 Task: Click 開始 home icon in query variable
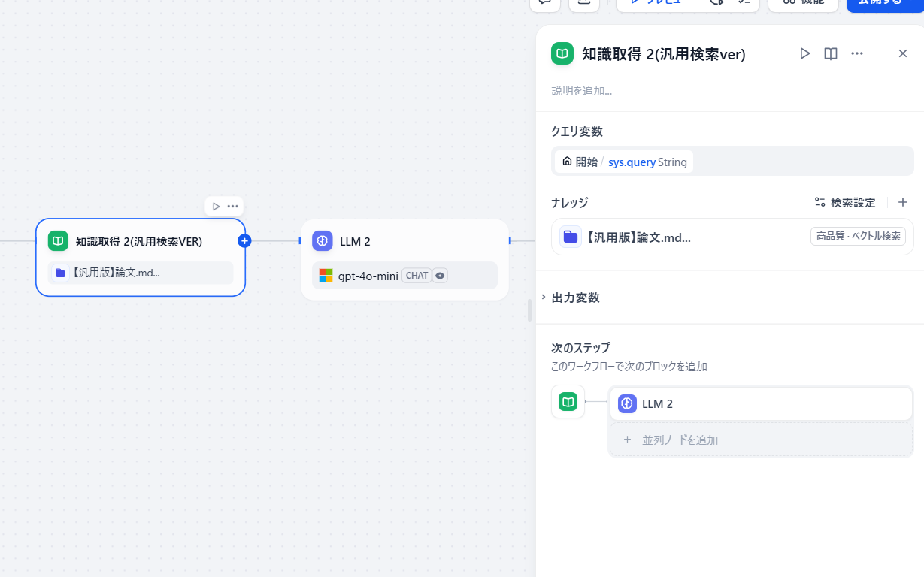tap(567, 162)
